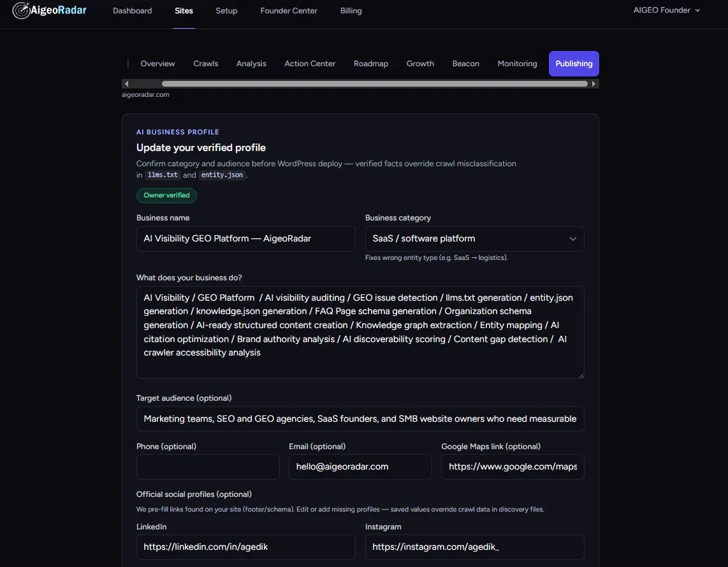Viewport: 728px width, 567px height.
Task: Click the llms.txt code tag
Action: tap(163, 175)
